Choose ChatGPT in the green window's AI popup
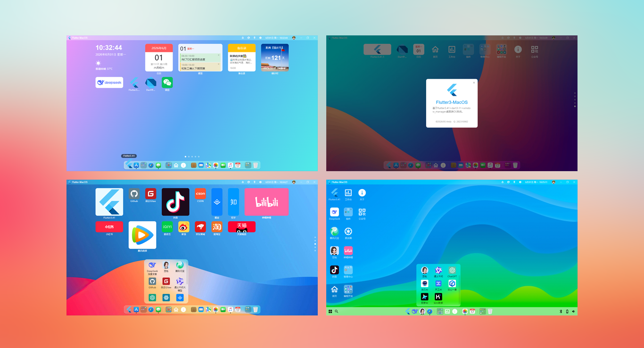This screenshot has width=644, height=348. 453,270
